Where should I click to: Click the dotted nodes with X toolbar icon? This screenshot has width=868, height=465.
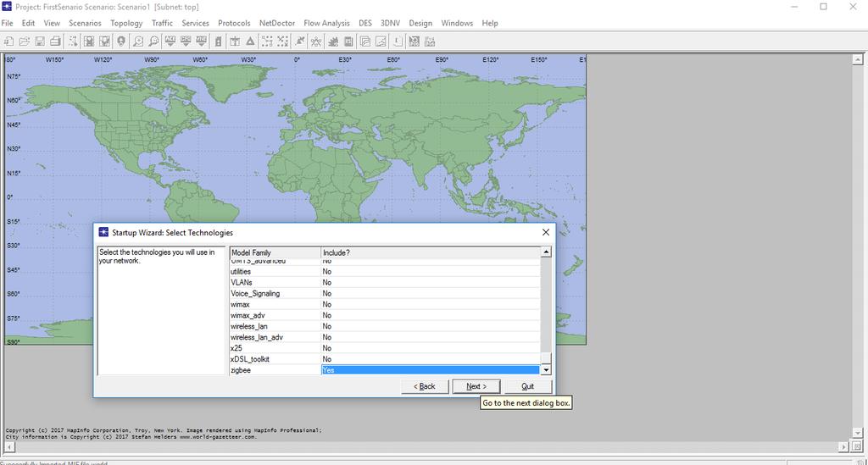[x=282, y=42]
